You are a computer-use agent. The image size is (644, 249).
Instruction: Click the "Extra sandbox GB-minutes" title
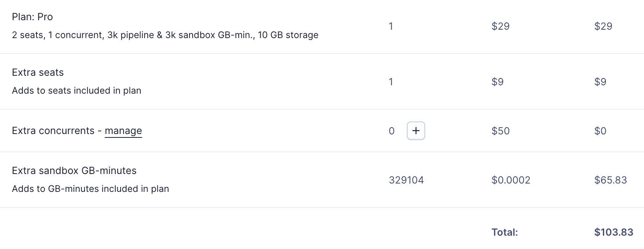tap(74, 171)
